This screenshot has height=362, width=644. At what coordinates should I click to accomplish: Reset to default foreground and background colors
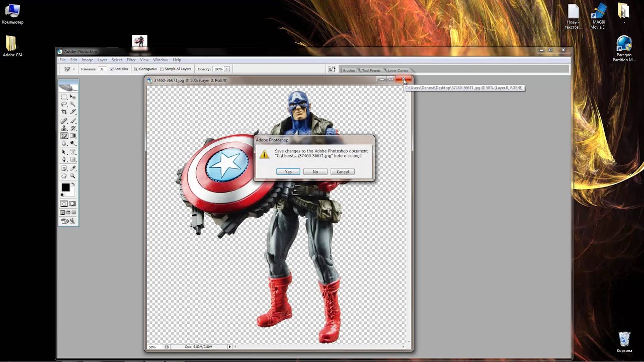click(62, 195)
